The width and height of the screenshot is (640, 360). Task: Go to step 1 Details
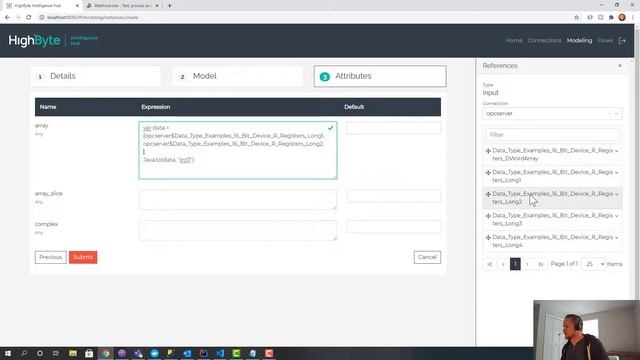click(96, 76)
